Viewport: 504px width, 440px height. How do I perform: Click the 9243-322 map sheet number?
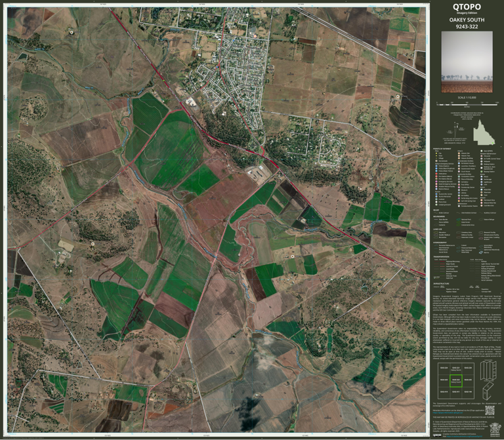click(x=467, y=27)
